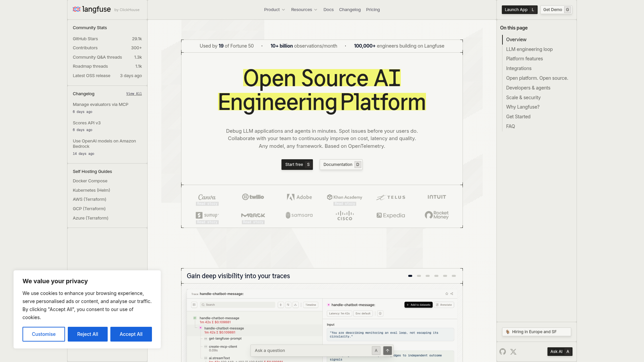644x362 pixels.
Task: Open the GitHub icon link
Action: coord(502,352)
